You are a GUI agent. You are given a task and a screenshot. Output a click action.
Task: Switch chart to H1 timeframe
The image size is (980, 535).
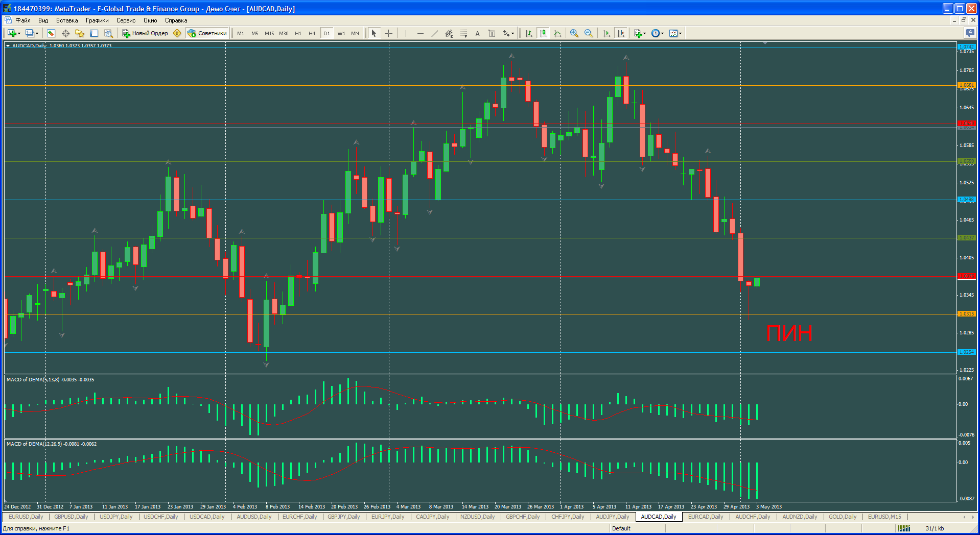pos(298,33)
